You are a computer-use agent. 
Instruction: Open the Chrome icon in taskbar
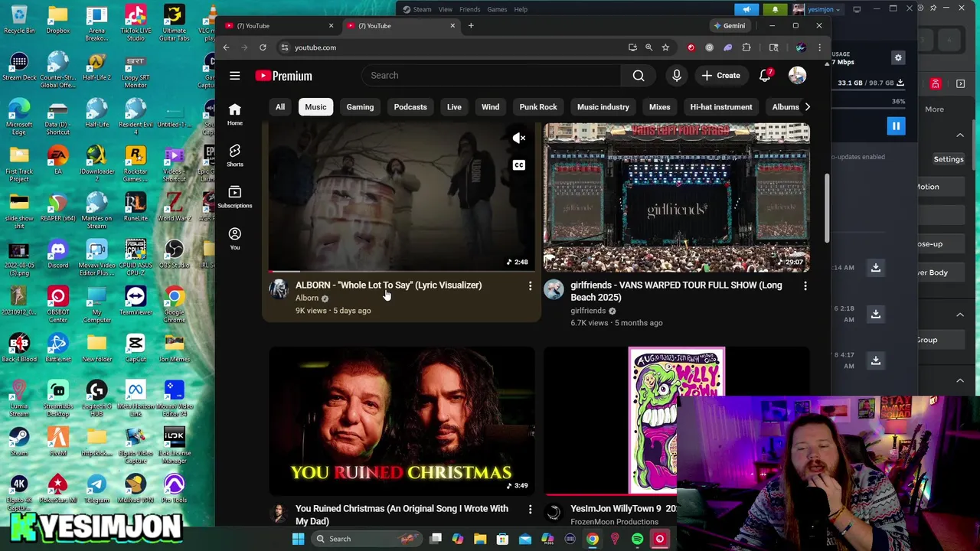(x=593, y=539)
